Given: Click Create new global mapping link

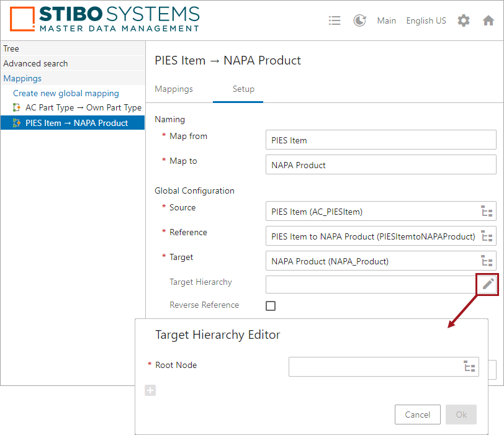Looking at the screenshot, I should pyautogui.click(x=66, y=93).
